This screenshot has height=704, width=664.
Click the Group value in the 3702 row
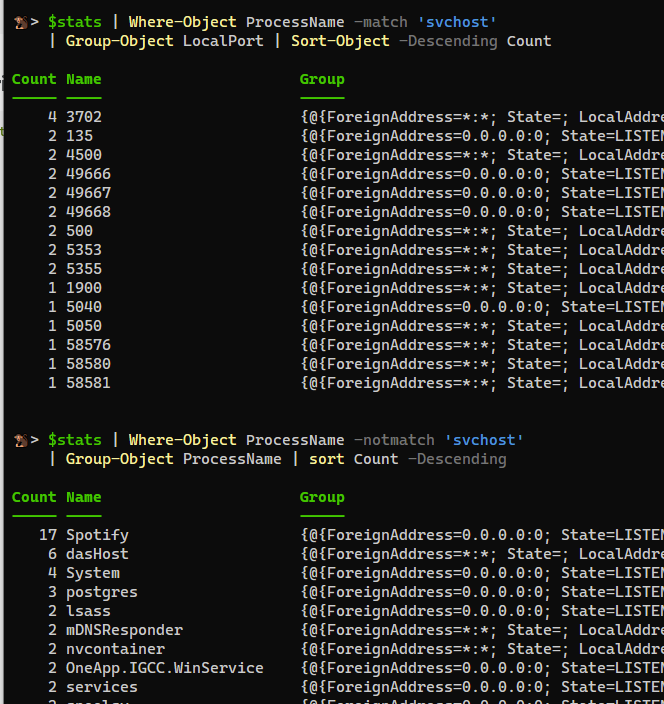pyautogui.click(x=482, y=117)
